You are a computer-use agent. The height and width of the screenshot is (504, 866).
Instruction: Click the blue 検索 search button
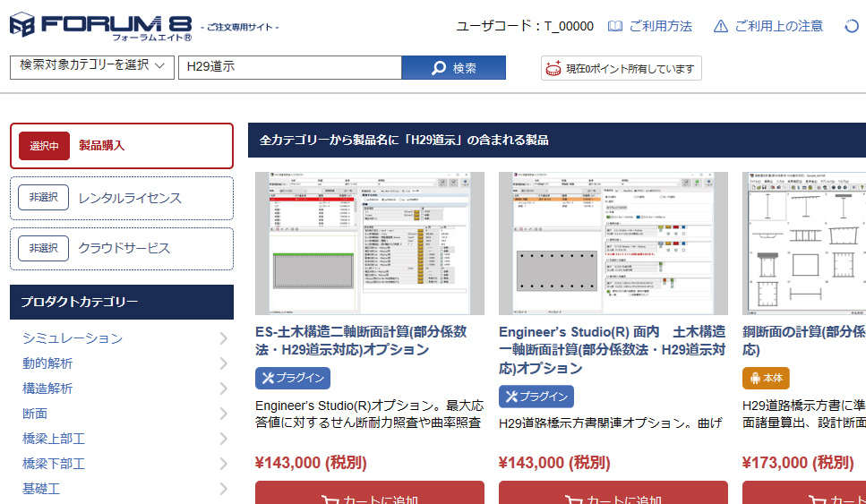click(453, 67)
